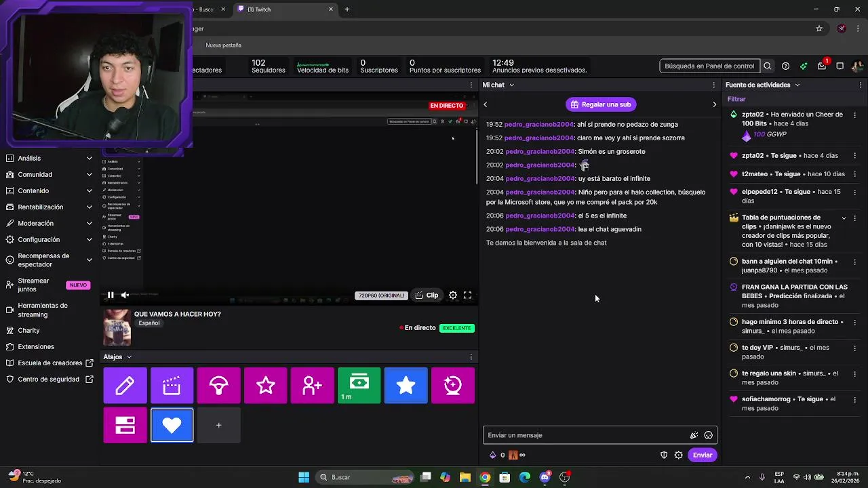
Task: Open Streamear juntos in the sidebar
Action: click(x=49, y=285)
